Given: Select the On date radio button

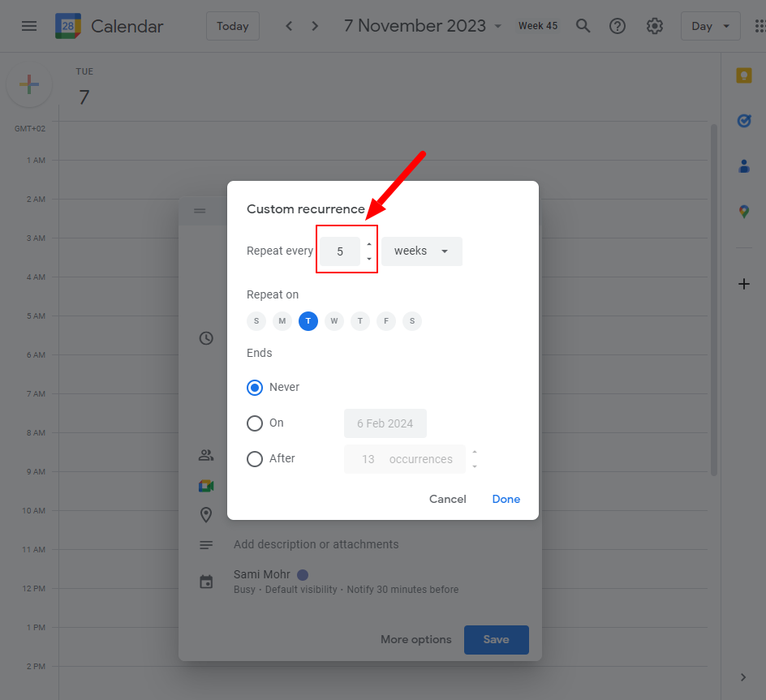Looking at the screenshot, I should [255, 423].
